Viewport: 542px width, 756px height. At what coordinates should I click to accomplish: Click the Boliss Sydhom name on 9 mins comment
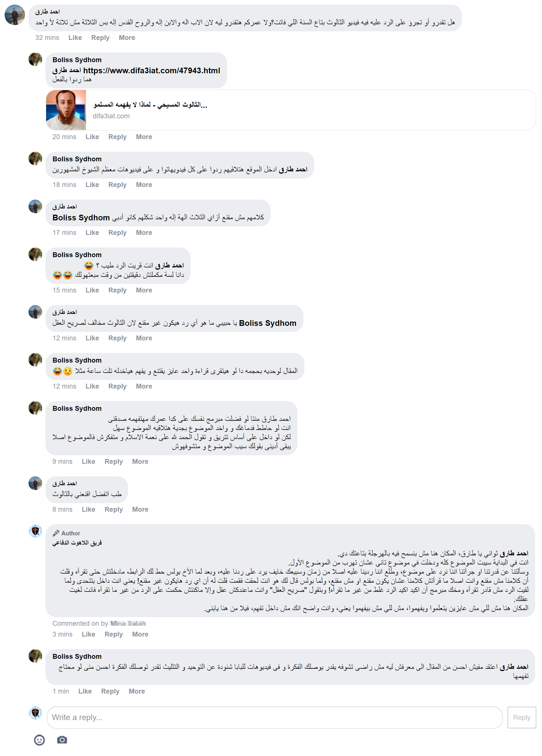pyautogui.click(x=77, y=408)
